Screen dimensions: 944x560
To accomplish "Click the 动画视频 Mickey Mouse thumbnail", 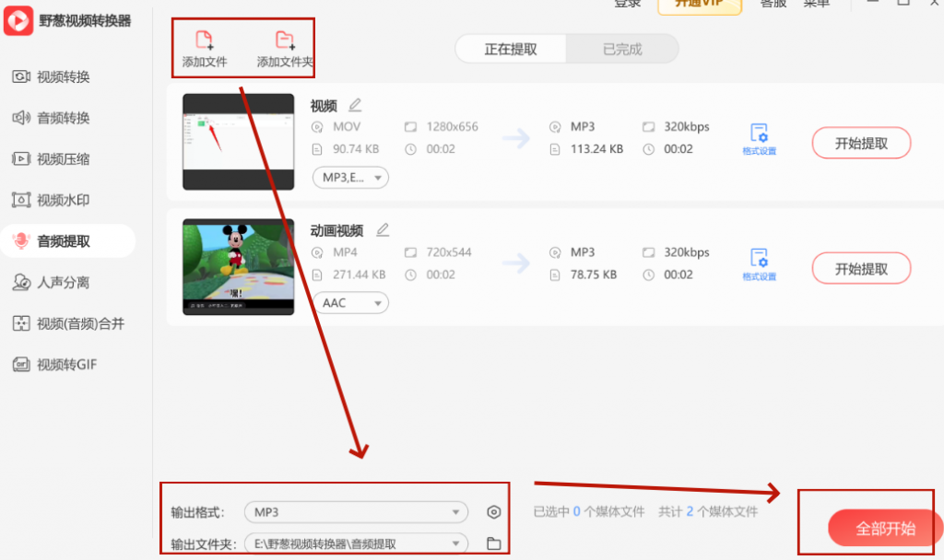I will point(238,267).
